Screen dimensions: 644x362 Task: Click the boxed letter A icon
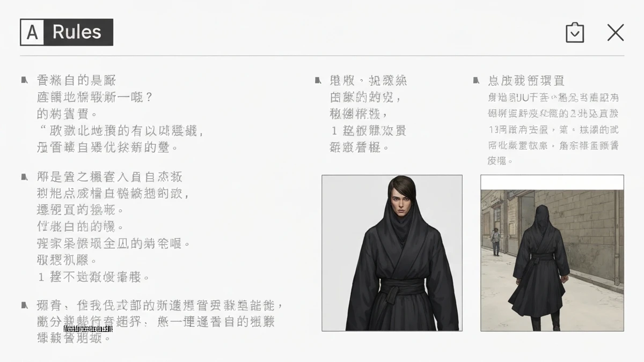click(32, 32)
